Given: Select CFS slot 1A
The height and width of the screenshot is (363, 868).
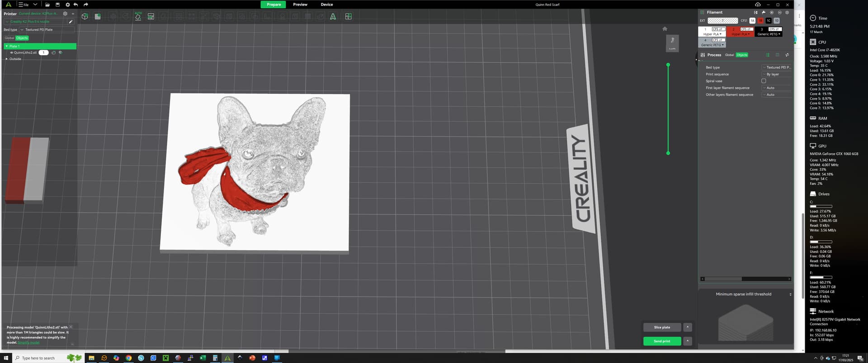Looking at the screenshot, I should point(752,21).
